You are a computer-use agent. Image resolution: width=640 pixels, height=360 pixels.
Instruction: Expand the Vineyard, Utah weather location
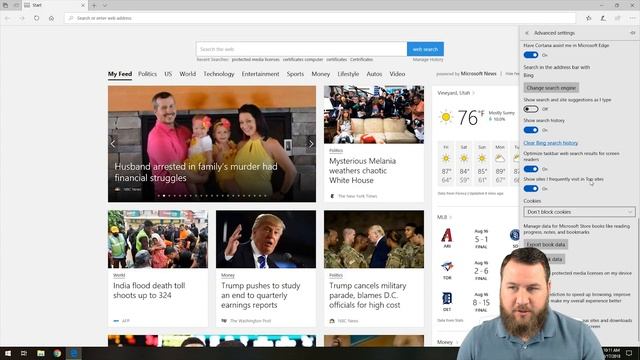[x=456, y=93]
